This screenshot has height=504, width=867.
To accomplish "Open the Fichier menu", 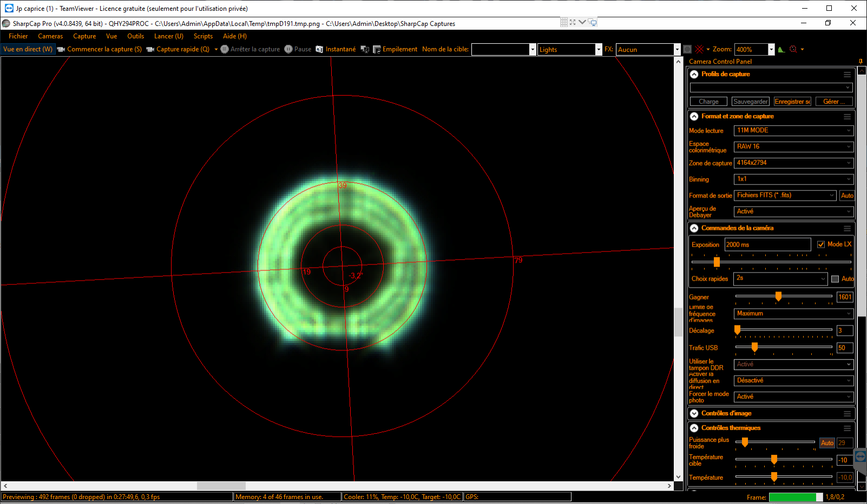I will pos(18,36).
